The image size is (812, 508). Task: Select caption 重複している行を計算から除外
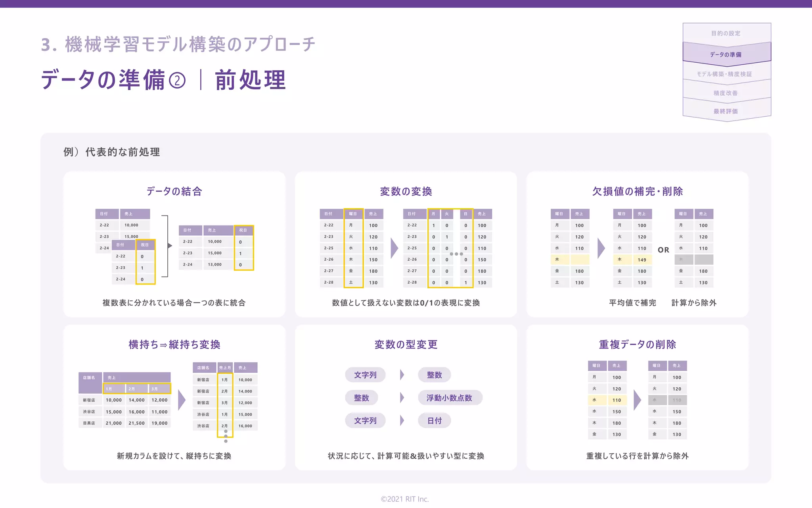coord(638,456)
